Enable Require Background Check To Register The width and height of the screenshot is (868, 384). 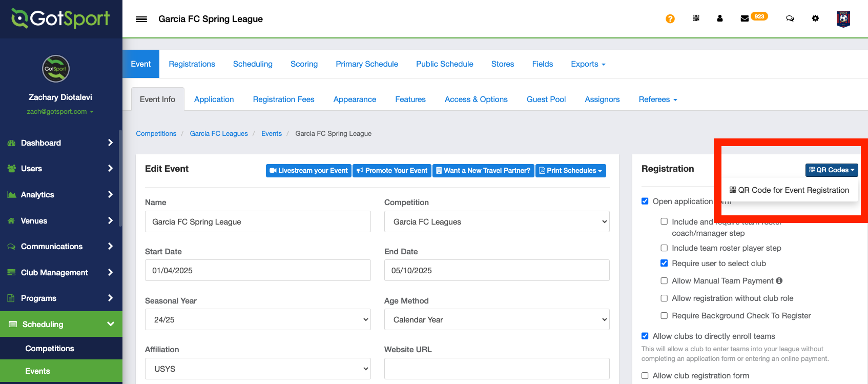(x=664, y=316)
